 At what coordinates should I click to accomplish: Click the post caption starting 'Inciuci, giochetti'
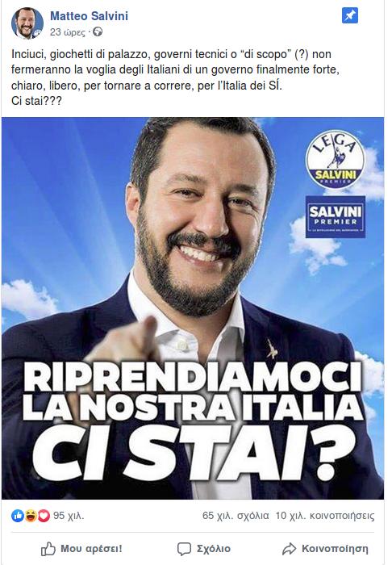pyautogui.click(x=175, y=77)
